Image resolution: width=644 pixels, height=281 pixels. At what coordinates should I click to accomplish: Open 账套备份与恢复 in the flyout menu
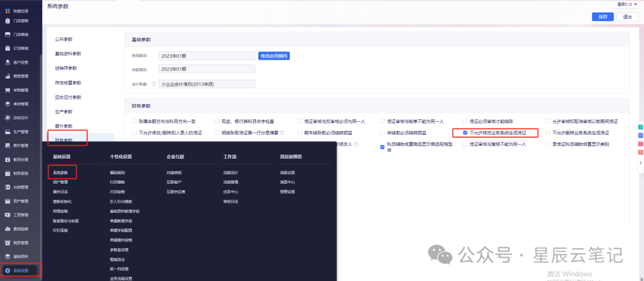click(66, 221)
